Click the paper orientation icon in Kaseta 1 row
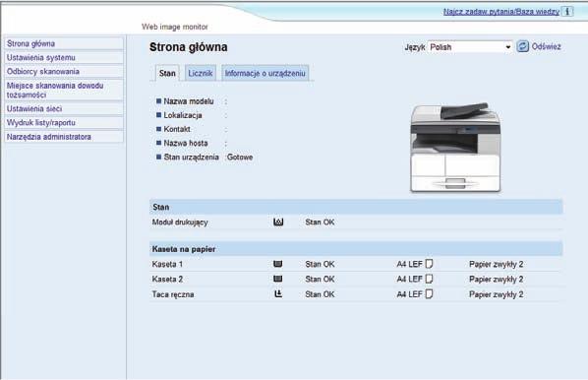The image size is (588, 380). [x=429, y=264]
